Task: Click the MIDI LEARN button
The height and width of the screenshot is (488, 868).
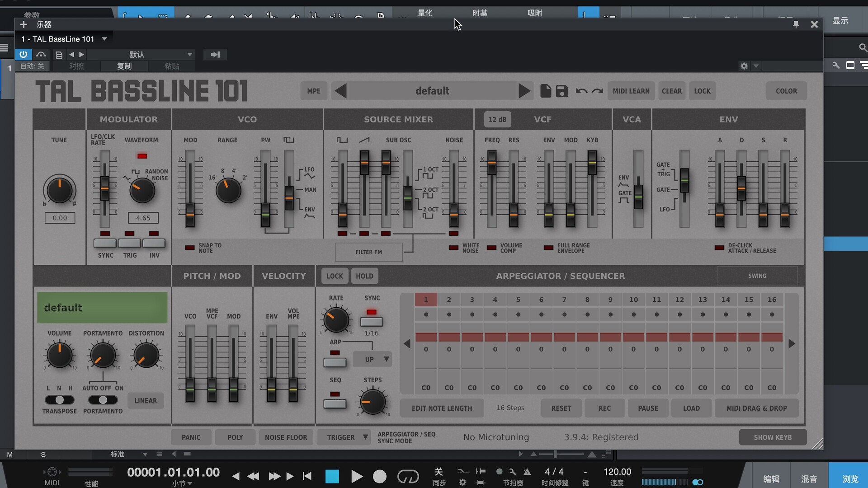Action: pyautogui.click(x=631, y=91)
